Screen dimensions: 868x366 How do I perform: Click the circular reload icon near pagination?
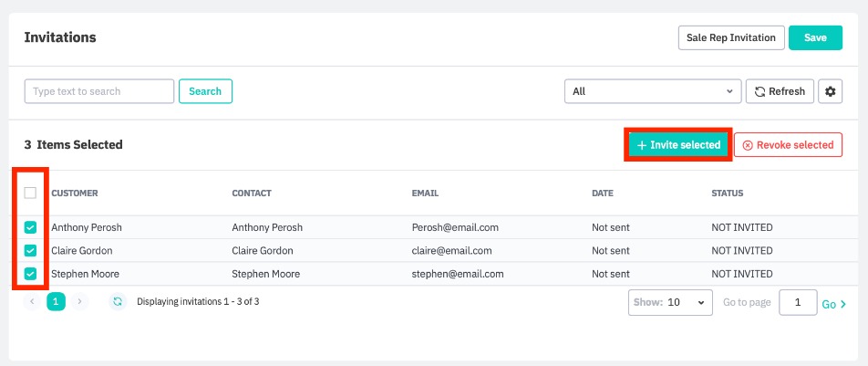[118, 301]
